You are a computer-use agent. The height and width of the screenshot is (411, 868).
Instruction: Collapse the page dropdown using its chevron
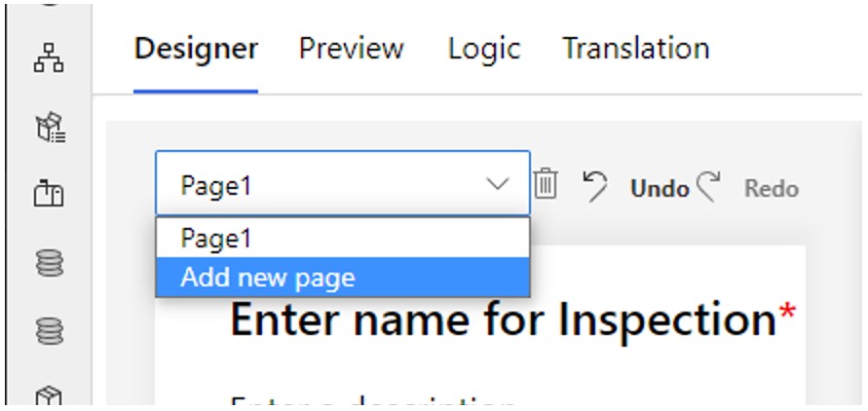(498, 185)
